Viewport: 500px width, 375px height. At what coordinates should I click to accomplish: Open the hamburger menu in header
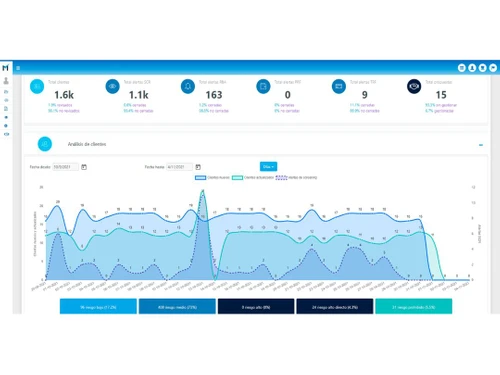coord(18,68)
